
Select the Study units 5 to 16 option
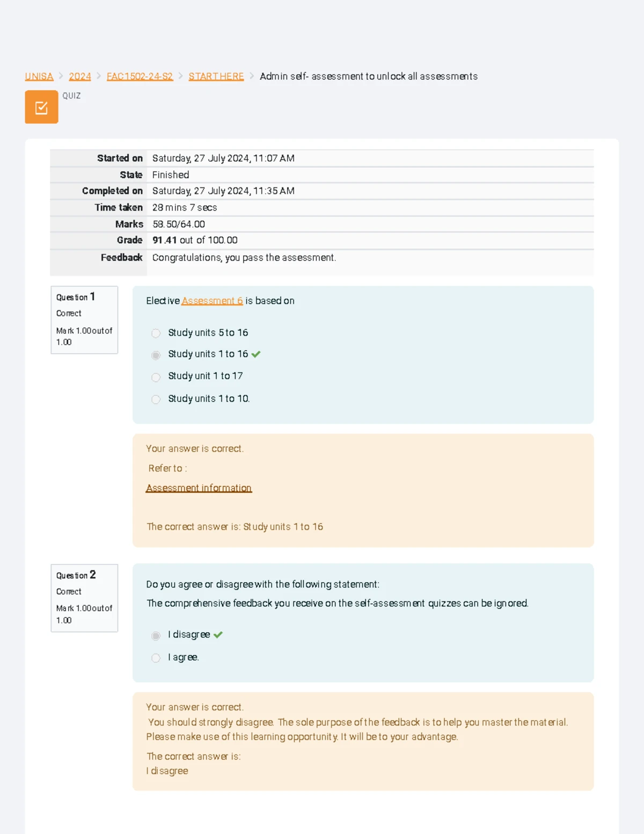pos(156,333)
